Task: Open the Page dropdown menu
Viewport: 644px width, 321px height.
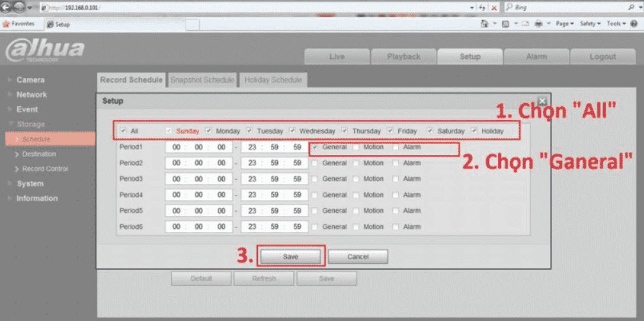Action: [x=564, y=24]
